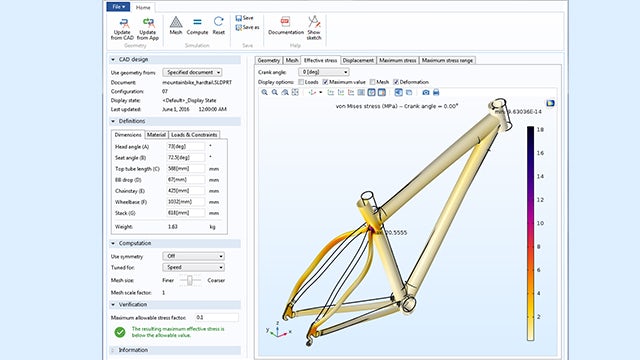Viewport: 640px width, 360px height.
Task: Click Maximum allowable stress factor field
Action: (216, 317)
